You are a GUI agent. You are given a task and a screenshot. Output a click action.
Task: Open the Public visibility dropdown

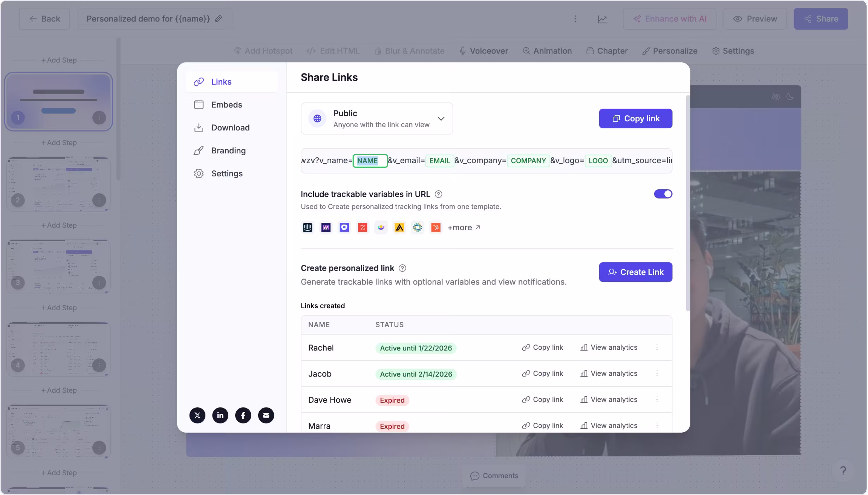(441, 119)
